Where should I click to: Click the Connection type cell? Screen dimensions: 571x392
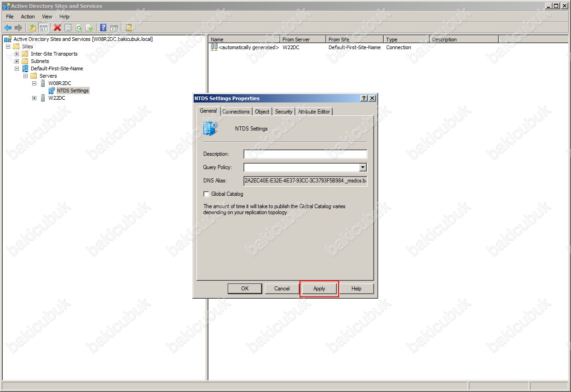(398, 47)
